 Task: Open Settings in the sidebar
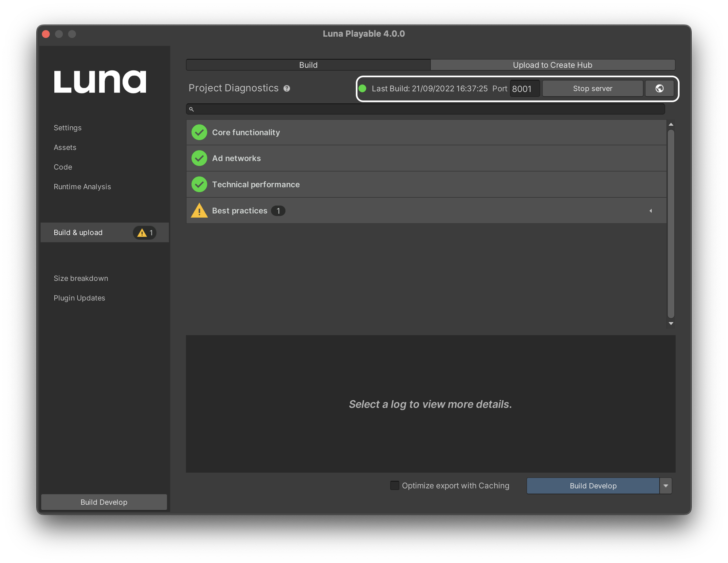pos(68,128)
